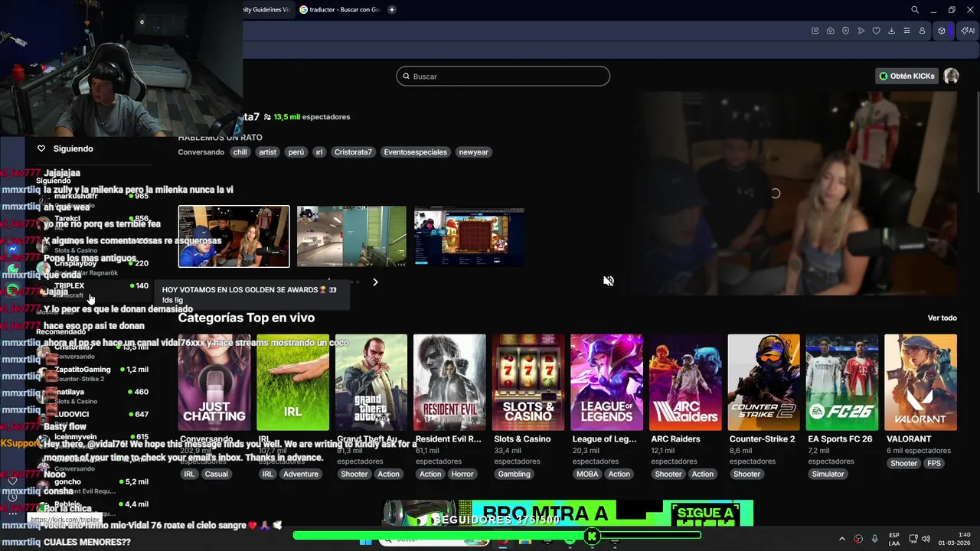Open the goncho channel in sidebar

tap(92, 486)
